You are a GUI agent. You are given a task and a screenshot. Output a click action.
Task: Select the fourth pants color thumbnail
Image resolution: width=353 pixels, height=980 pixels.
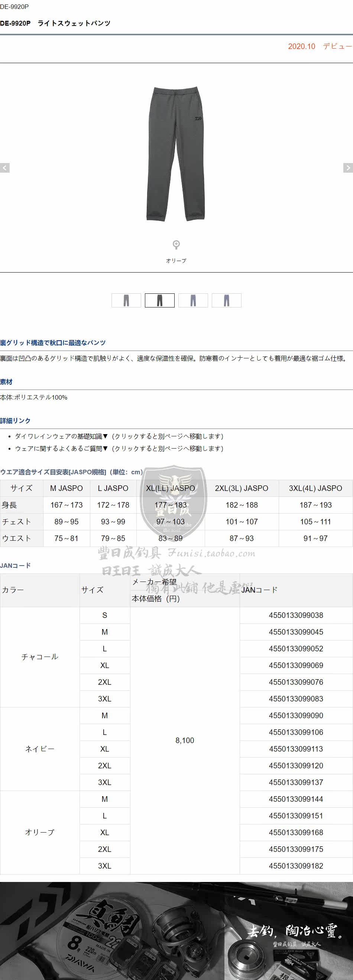[x=227, y=300]
